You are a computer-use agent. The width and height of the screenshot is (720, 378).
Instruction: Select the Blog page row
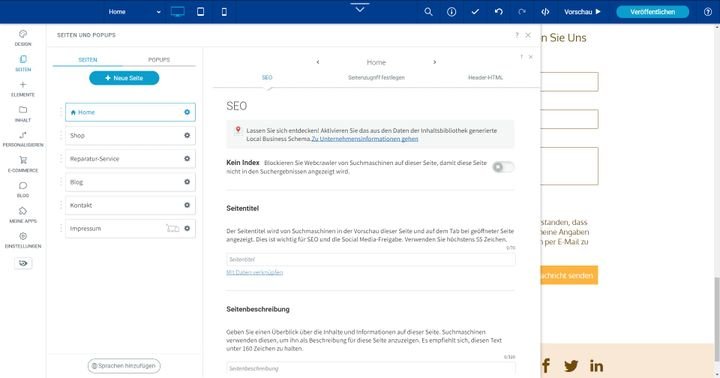pos(130,182)
